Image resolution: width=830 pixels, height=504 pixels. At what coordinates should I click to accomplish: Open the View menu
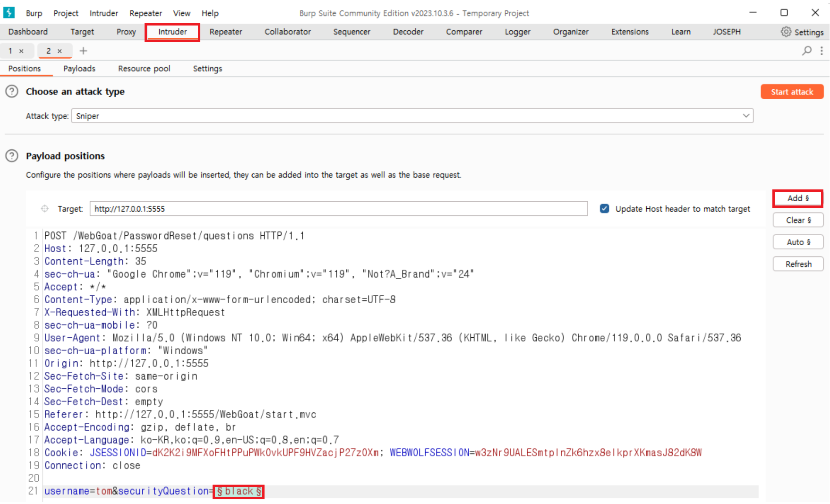[181, 13]
